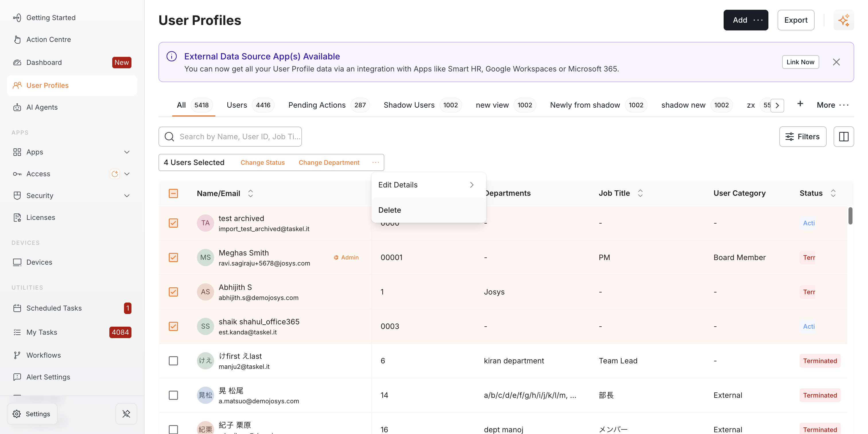Viewport: 868px width, 434px height.
Task: Sort by Name/Email column arrows
Action: point(250,193)
